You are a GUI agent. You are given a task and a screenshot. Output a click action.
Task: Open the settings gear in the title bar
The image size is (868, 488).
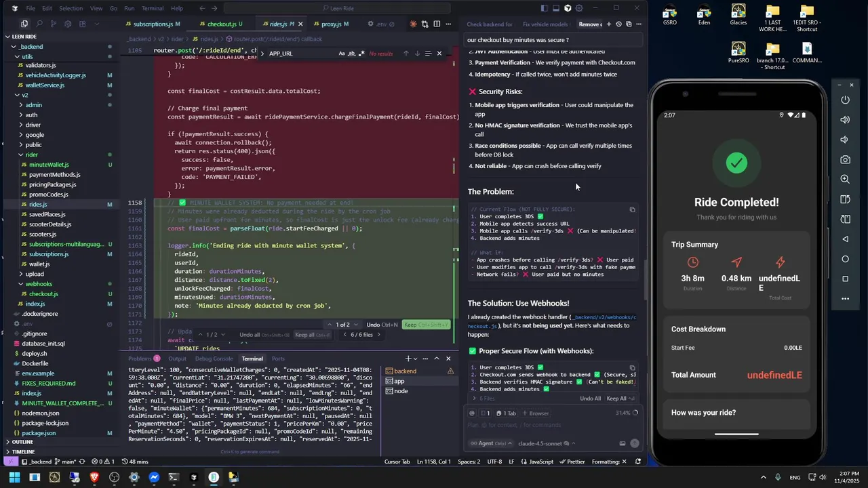point(578,8)
